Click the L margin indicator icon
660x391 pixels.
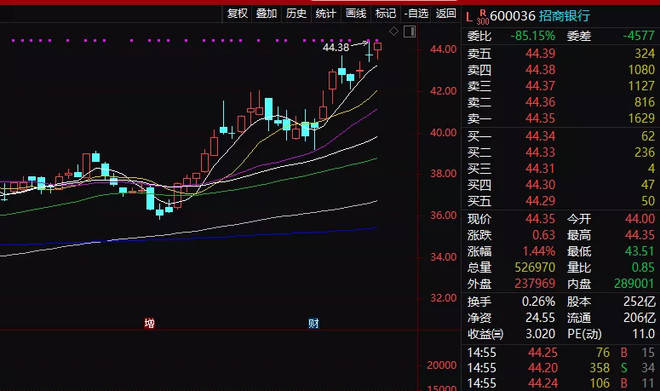pyautogui.click(x=469, y=17)
